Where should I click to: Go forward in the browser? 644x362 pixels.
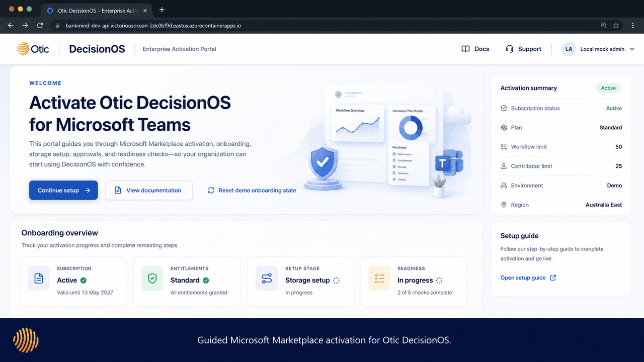click(x=25, y=25)
